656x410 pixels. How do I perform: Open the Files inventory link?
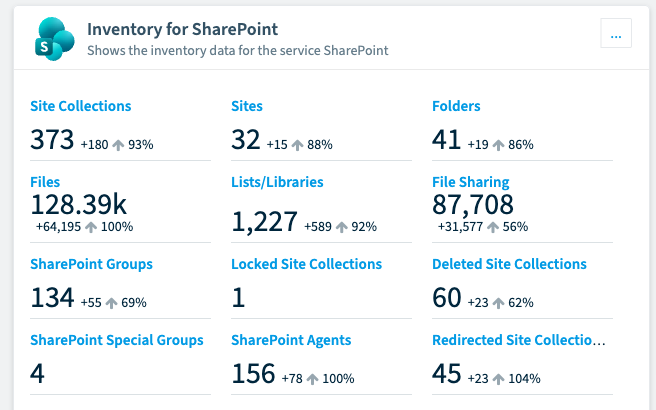click(x=45, y=182)
